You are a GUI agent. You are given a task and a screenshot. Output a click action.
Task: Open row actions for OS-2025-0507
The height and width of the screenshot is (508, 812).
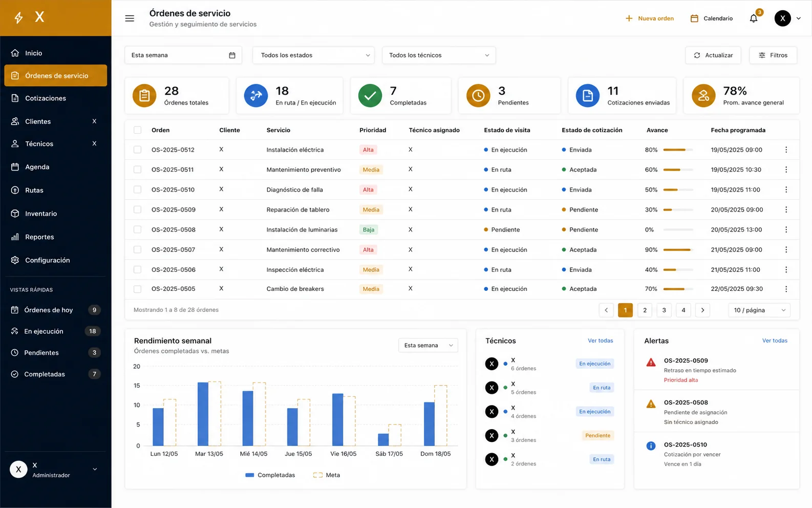tap(786, 249)
